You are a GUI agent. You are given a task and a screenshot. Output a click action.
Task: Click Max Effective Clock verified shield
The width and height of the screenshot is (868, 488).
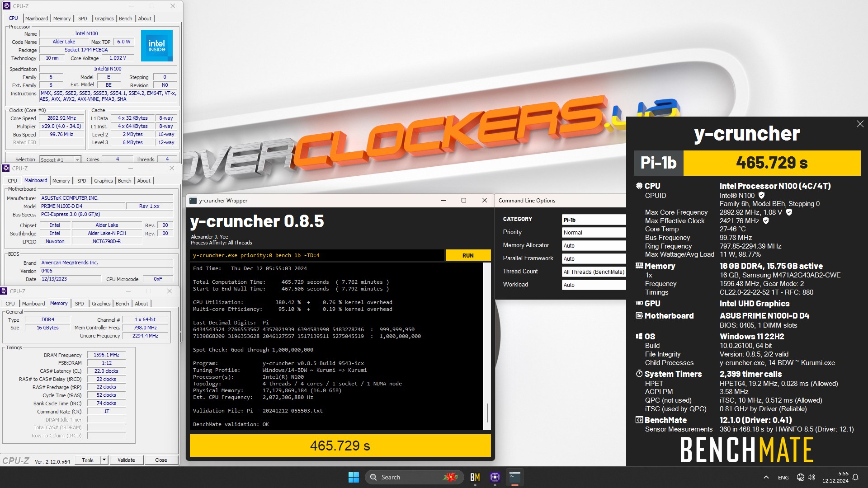766,221
